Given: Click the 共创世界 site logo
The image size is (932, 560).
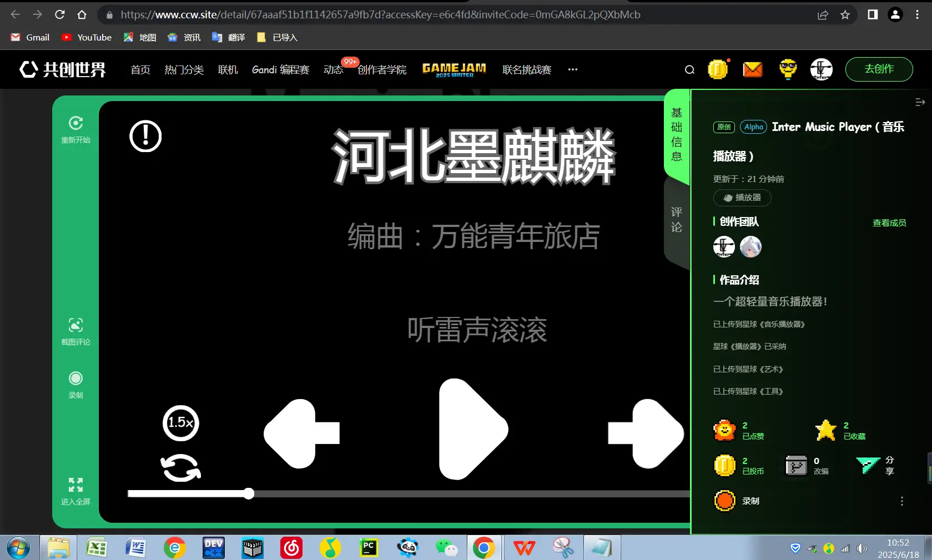Looking at the screenshot, I should (63, 69).
